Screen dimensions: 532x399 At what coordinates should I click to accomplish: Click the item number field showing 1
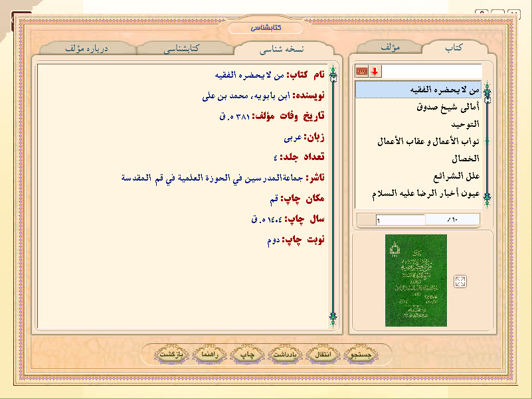(400, 220)
